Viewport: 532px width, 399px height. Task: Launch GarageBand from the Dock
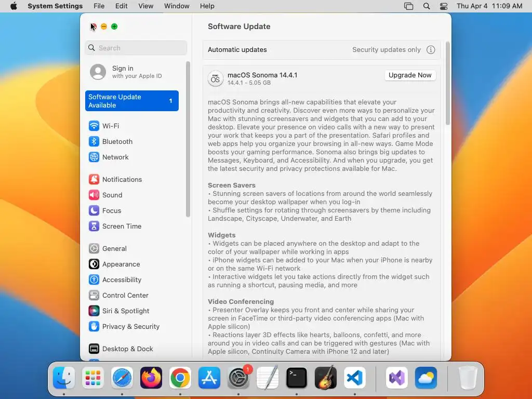[326, 378]
